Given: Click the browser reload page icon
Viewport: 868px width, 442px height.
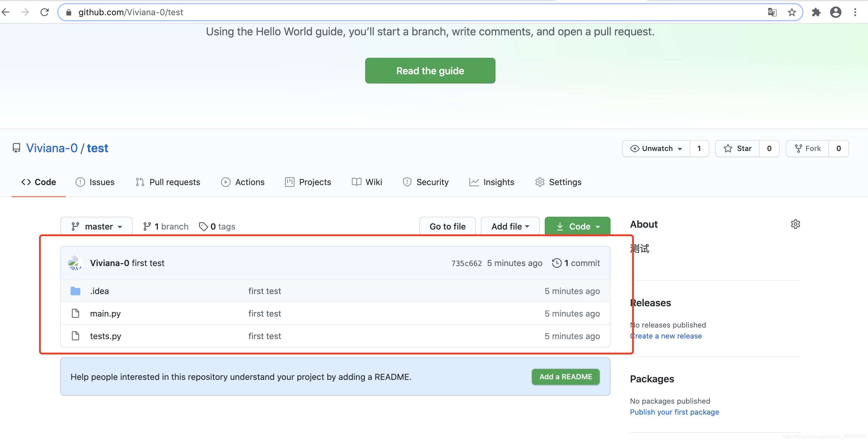Looking at the screenshot, I should point(44,12).
